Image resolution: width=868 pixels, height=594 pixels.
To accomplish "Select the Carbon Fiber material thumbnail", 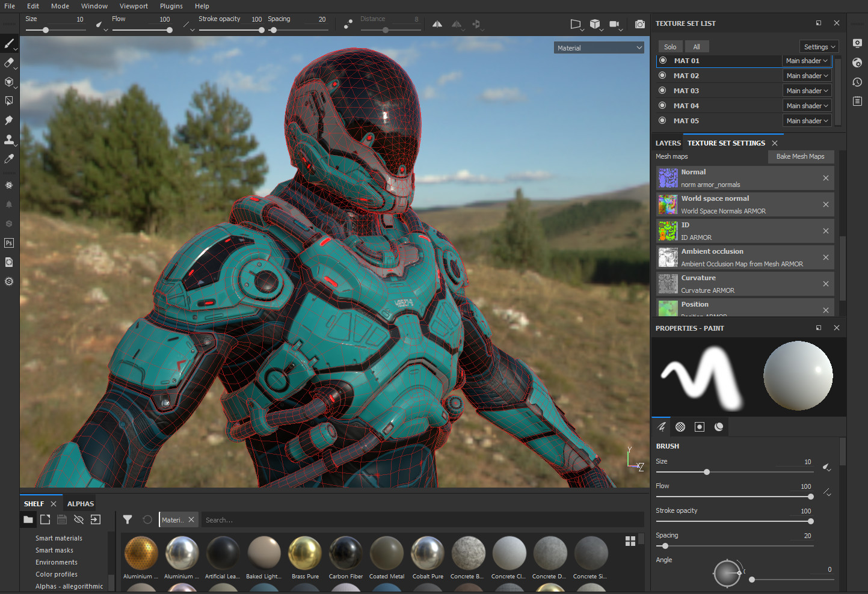I will [346, 553].
